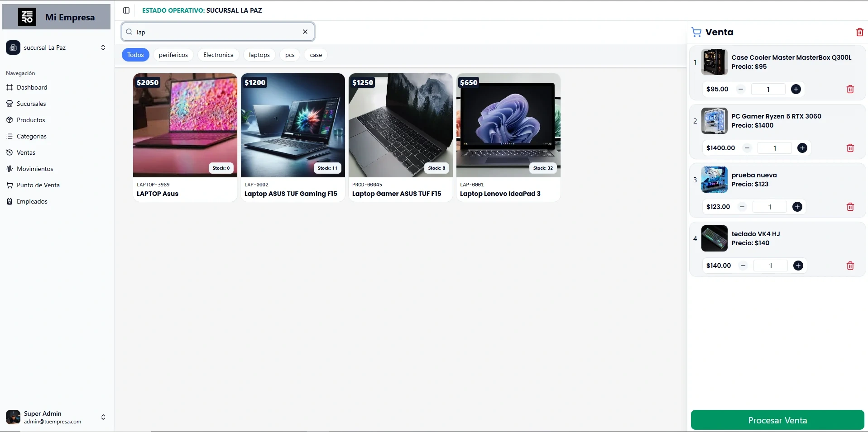Viewport: 868px width, 432px height.
Task: Decrease prueba nueva quantity
Action: pyautogui.click(x=742, y=207)
